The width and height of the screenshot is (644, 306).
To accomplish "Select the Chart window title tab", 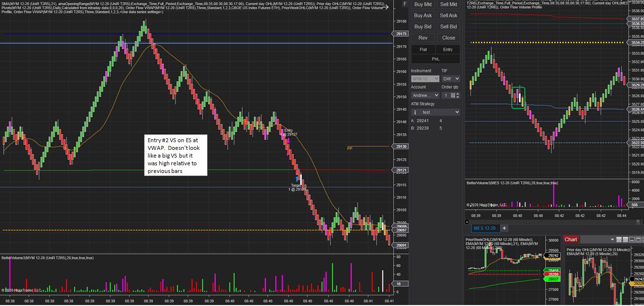I will pyautogui.click(x=571, y=239).
